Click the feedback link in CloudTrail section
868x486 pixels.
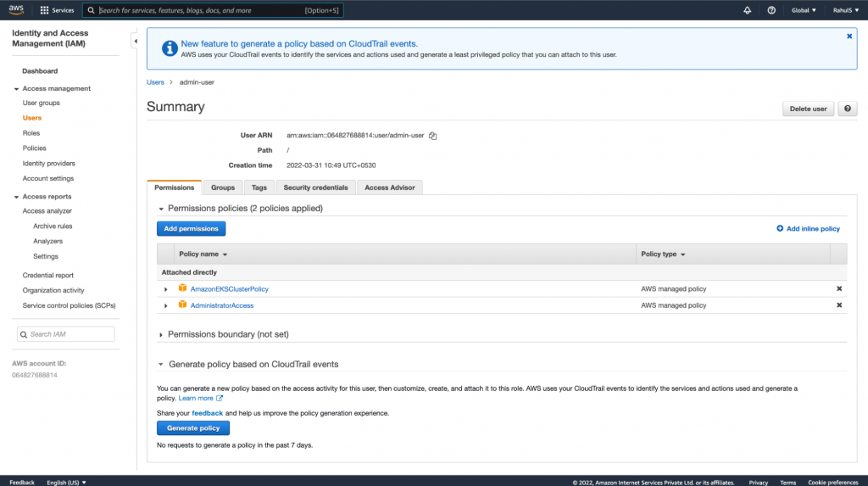click(207, 413)
